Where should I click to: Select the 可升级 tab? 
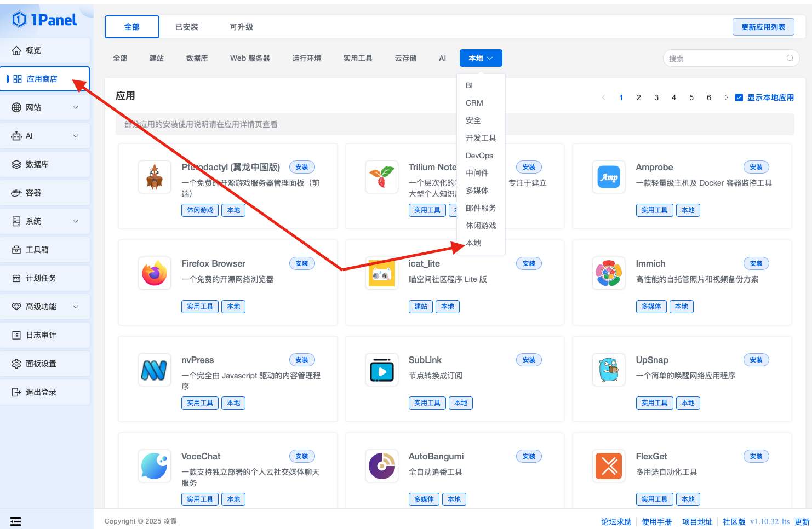(241, 27)
